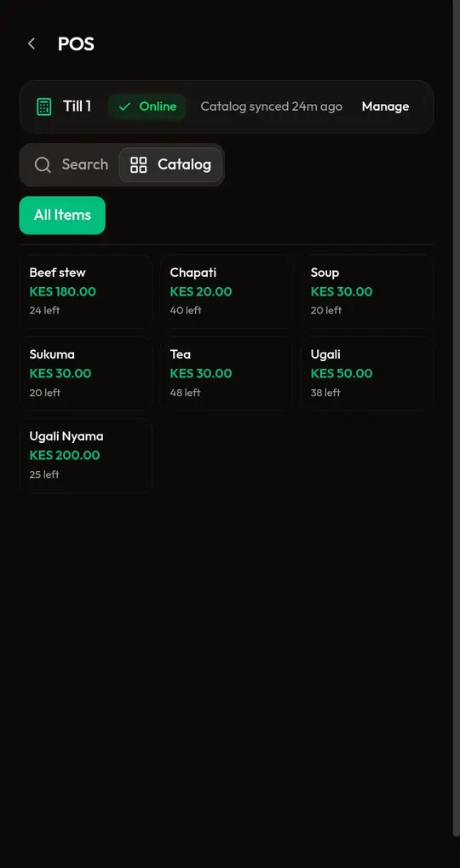Click the search magnifier icon

(43, 164)
